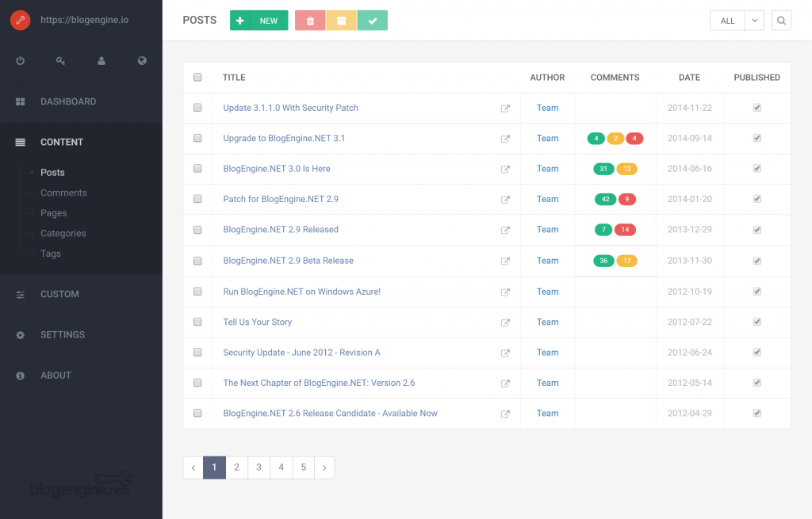Open the post 'BlogEngine.NET 3.0 Is Here'
The height and width of the screenshot is (519, 812).
pyautogui.click(x=277, y=168)
